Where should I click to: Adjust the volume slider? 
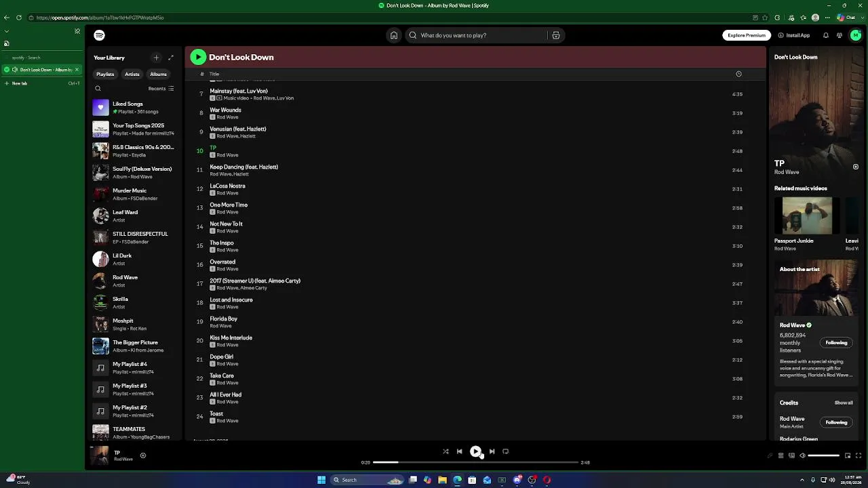[x=824, y=455]
